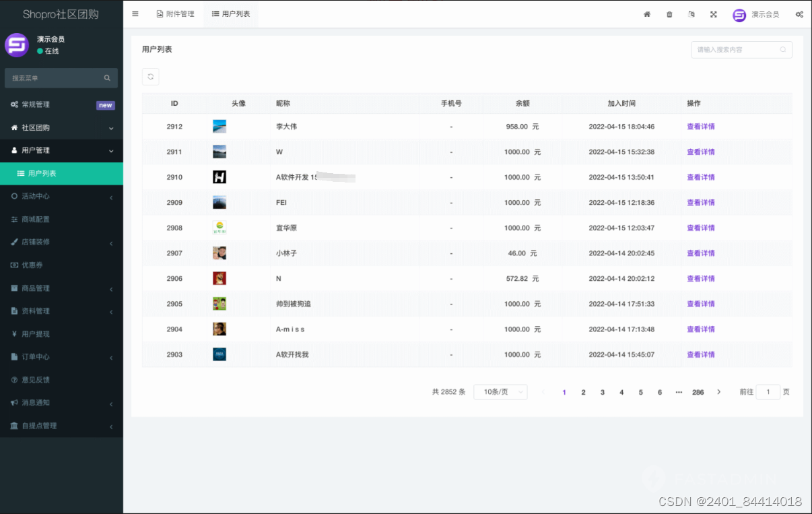Select the 常规管理 sidebar item with new badge
The height and width of the screenshot is (514, 812).
(x=40, y=104)
